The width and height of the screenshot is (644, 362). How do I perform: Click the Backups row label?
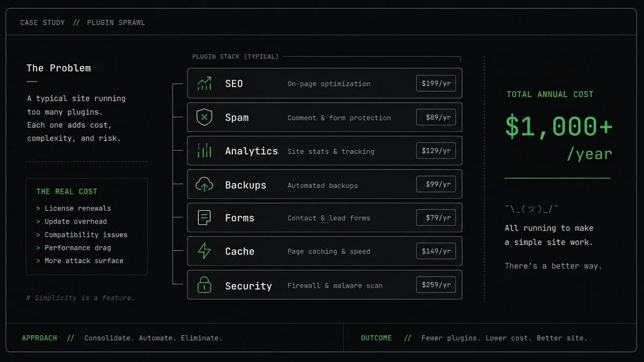[x=245, y=185]
